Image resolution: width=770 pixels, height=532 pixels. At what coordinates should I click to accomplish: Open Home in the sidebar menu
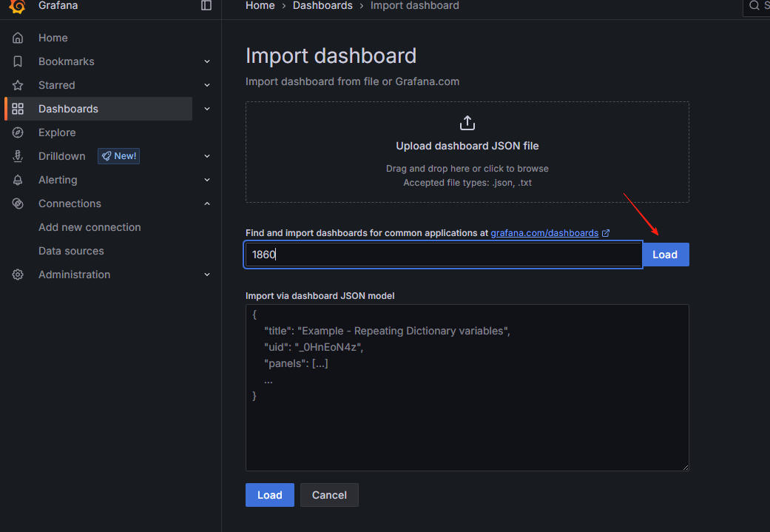tap(53, 38)
